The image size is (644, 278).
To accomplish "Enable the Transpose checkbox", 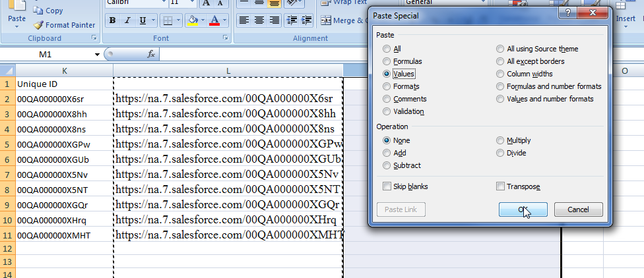I will pos(500,186).
